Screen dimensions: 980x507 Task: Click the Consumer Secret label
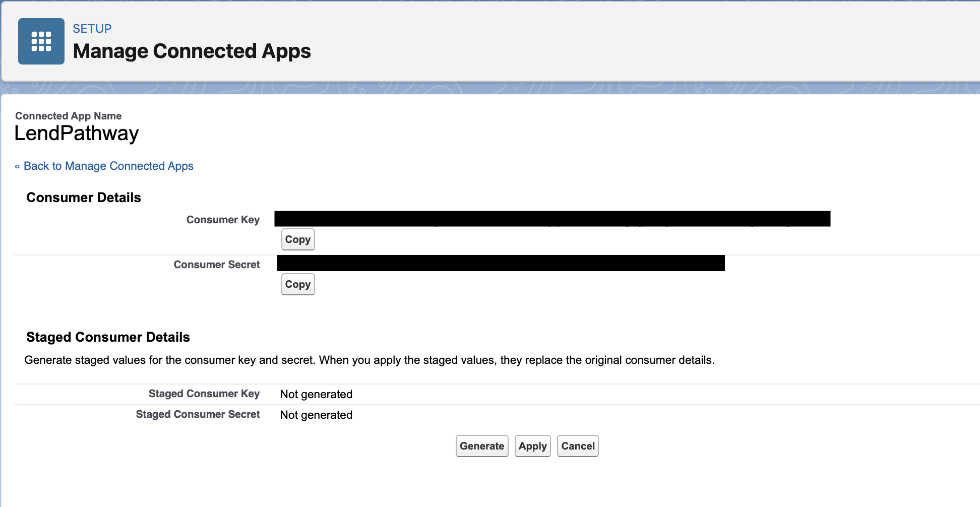pos(217,265)
